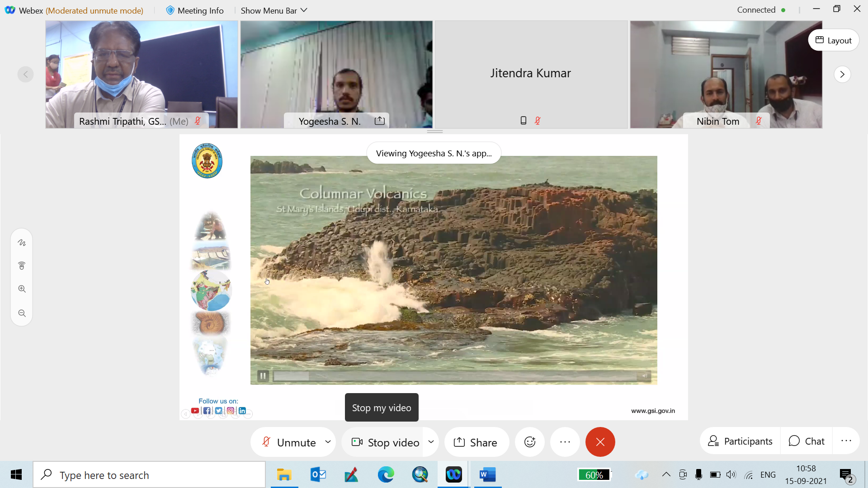868x488 pixels.
Task: Click the zoom out magnifier icon
Action: 22,313
